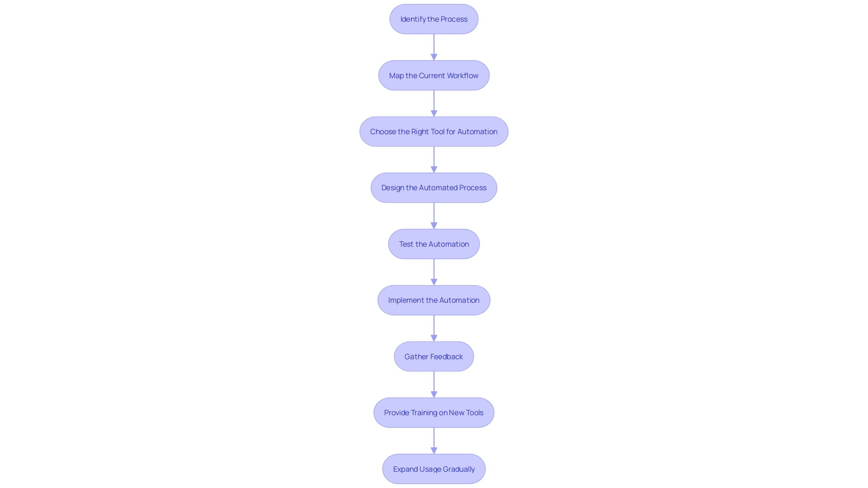Image resolution: width=868 pixels, height=488 pixels.
Task: Select the Design the Automated Process node
Action: [434, 188]
